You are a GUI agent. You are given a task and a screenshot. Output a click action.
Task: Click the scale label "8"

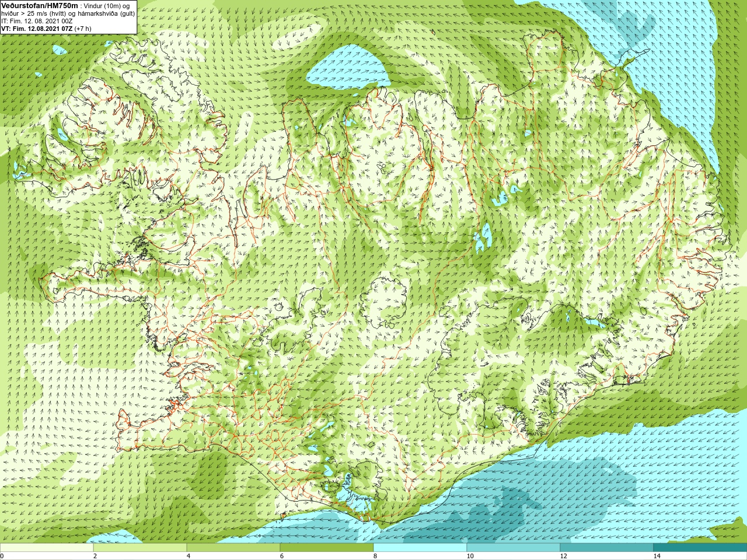pos(375,556)
